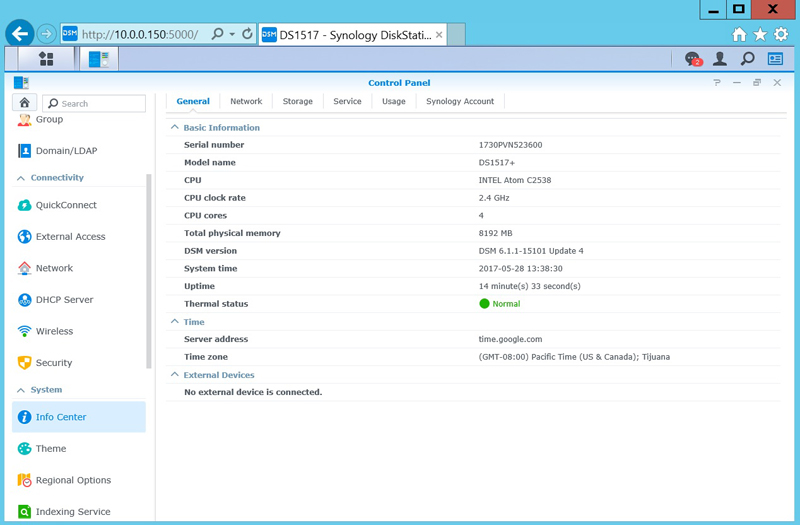Screen dimensions: 800x525
Task: Collapse the Time section
Action: 175,322
